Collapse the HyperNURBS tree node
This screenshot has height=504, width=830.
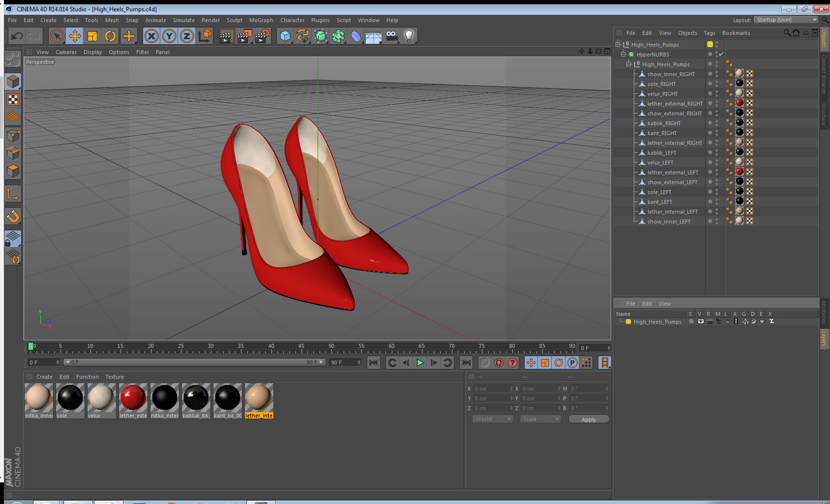pos(623,54)
